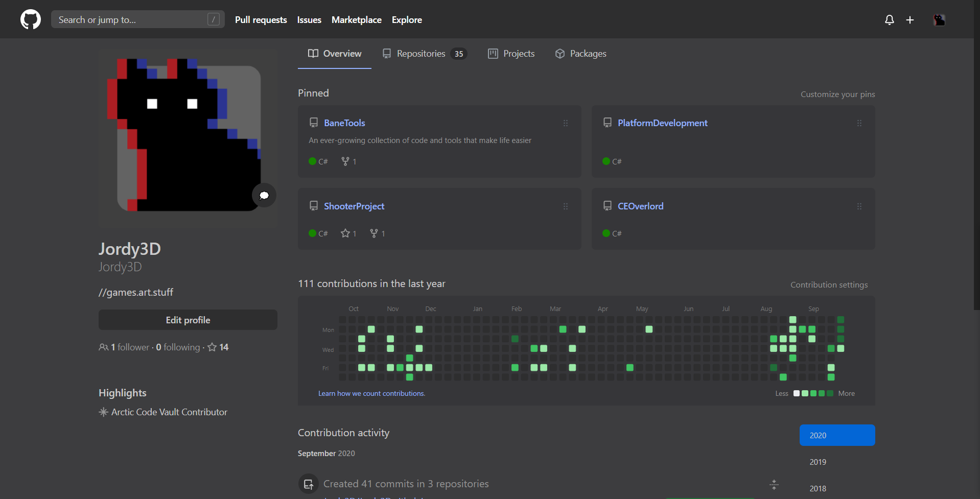
Task: Click the snowflake icon under Highlights
Action: (103, 412)
